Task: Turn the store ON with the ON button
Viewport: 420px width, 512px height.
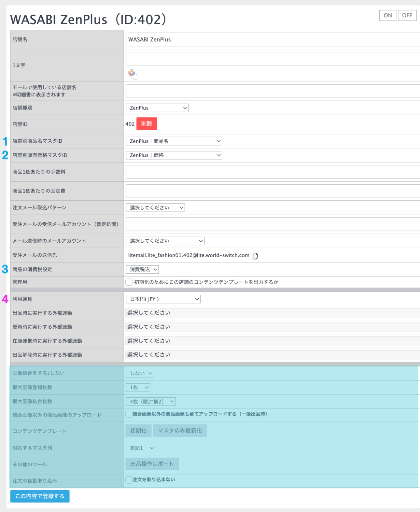Action: pyautogui.click(x=388, y=15)
